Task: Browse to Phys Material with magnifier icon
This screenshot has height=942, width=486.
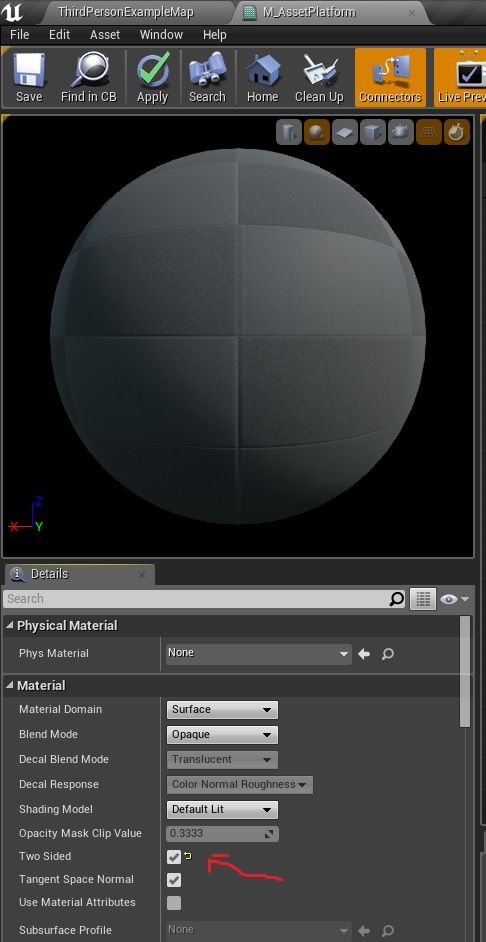Action: pyautogui.click(x=388, y=654)
